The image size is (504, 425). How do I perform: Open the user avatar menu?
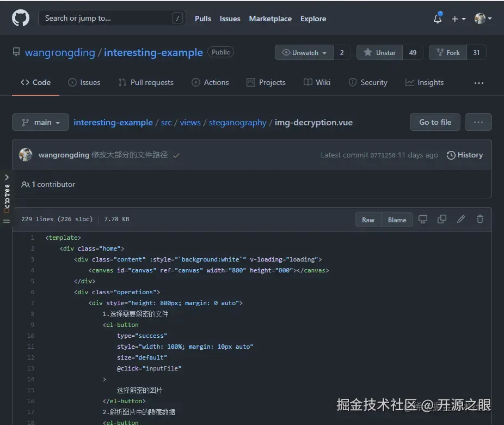(483, 19)
